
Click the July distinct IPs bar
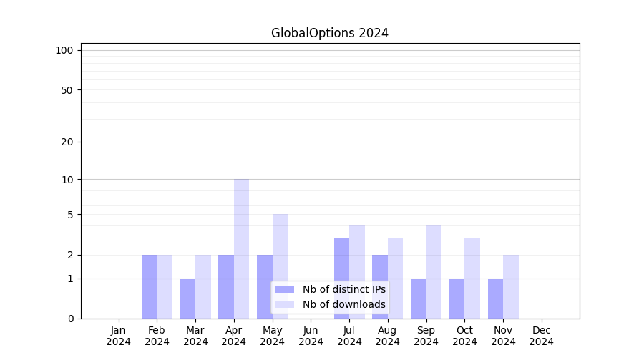(x=341, y=278)
